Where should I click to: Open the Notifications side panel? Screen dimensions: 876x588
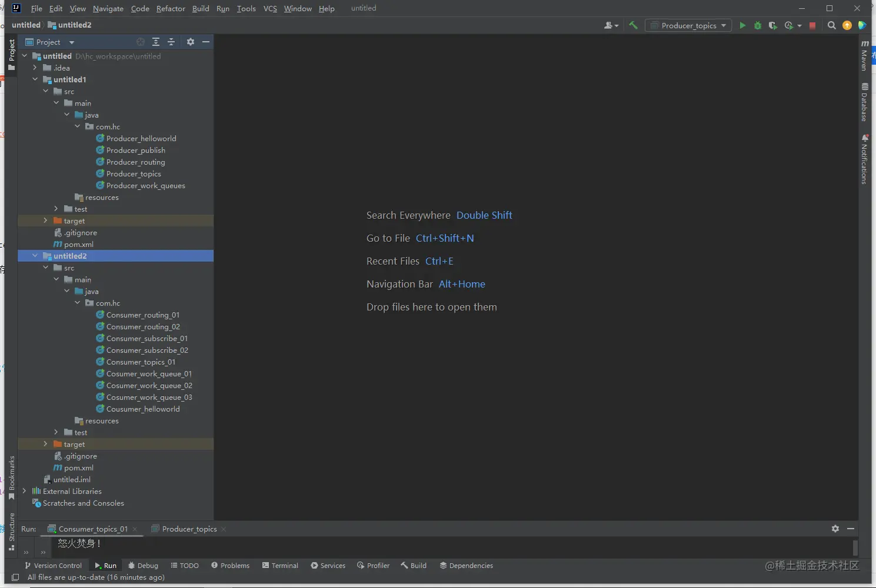864,159
